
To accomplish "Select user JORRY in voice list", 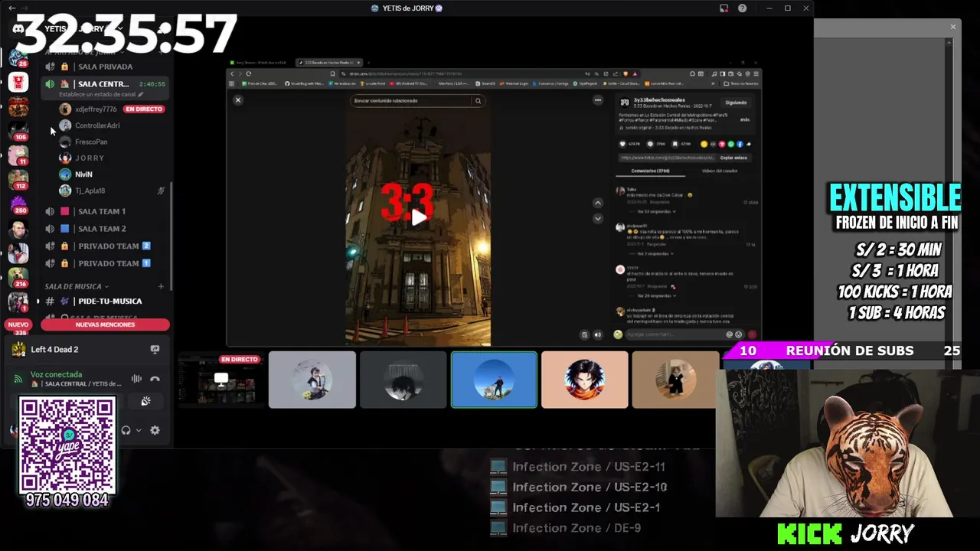I will pos(90,158).
